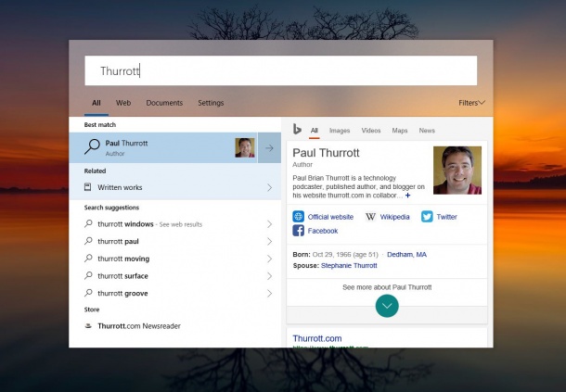Click See more about Paul Thurrott
The image size is (566, 392).
pyautogui.click(x=387, y=287)
